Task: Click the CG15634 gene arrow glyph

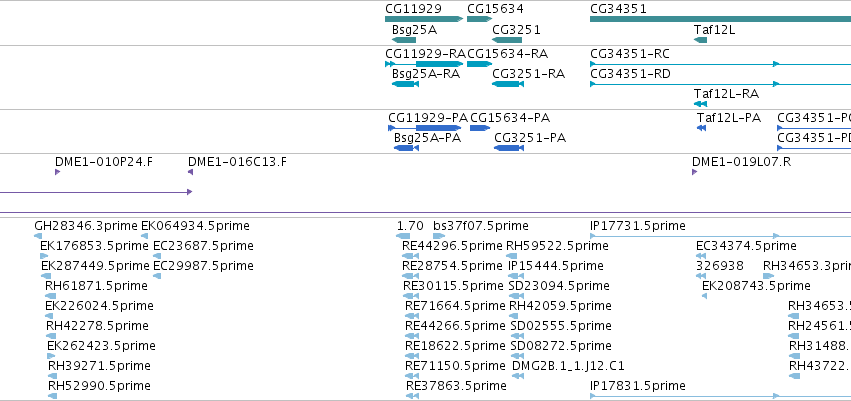Action: 479,19
